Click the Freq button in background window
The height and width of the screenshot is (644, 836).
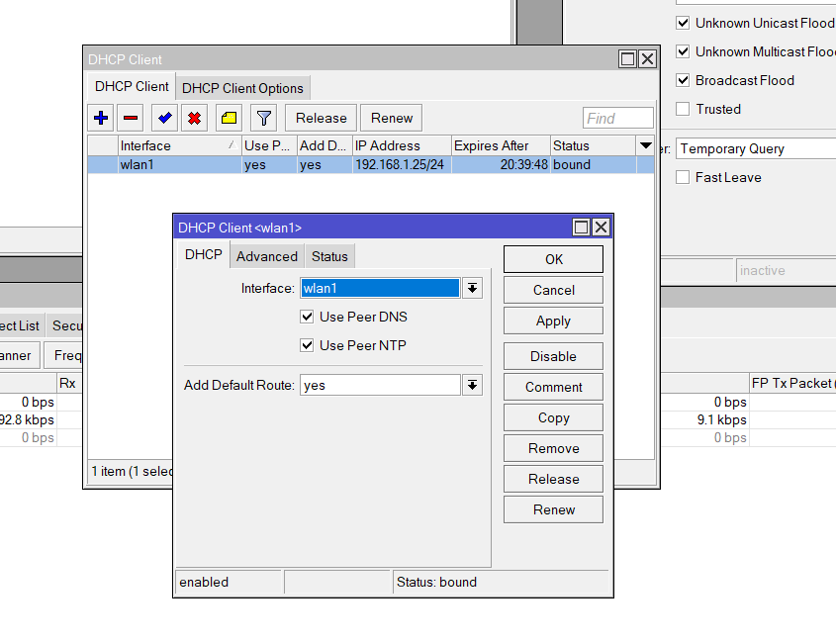click(63, 355)
